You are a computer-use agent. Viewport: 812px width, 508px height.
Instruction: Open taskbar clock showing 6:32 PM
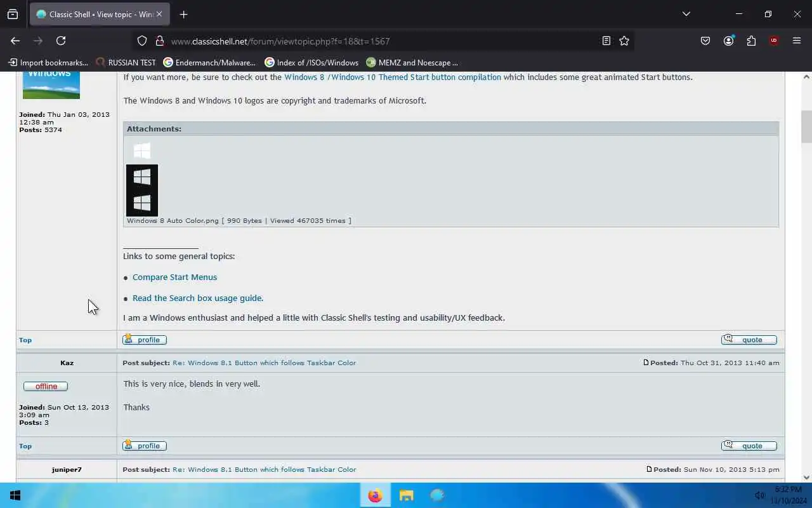point(789,495)
